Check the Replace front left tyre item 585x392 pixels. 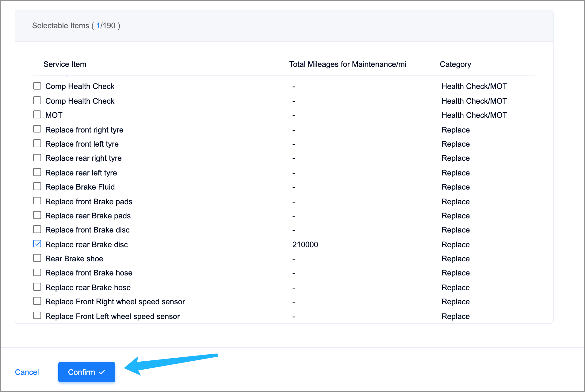point(37,144)
